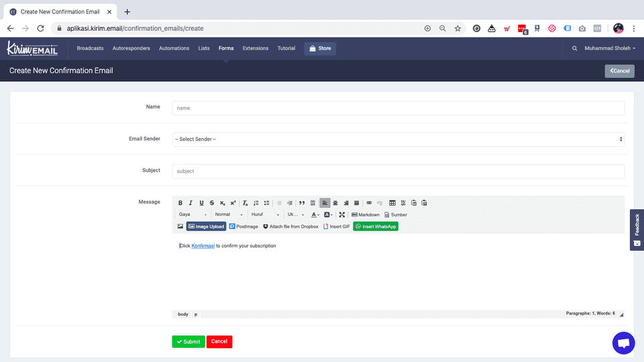Image resolution: width=644 pixels, height=362 pixels.
Task: Open the text color picker
Action: click(x=315, y=215)
